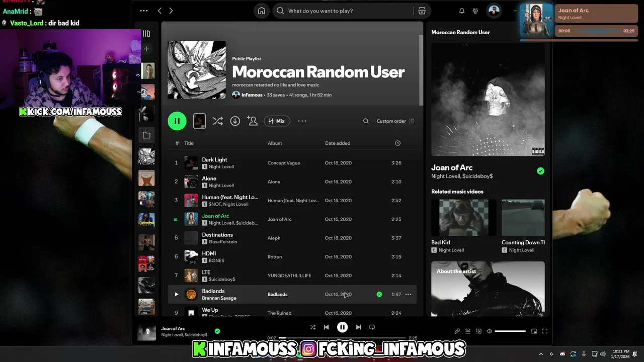Play Badlands using its row play icon
This screenshot has height=362, width=644.
[176, 294]
